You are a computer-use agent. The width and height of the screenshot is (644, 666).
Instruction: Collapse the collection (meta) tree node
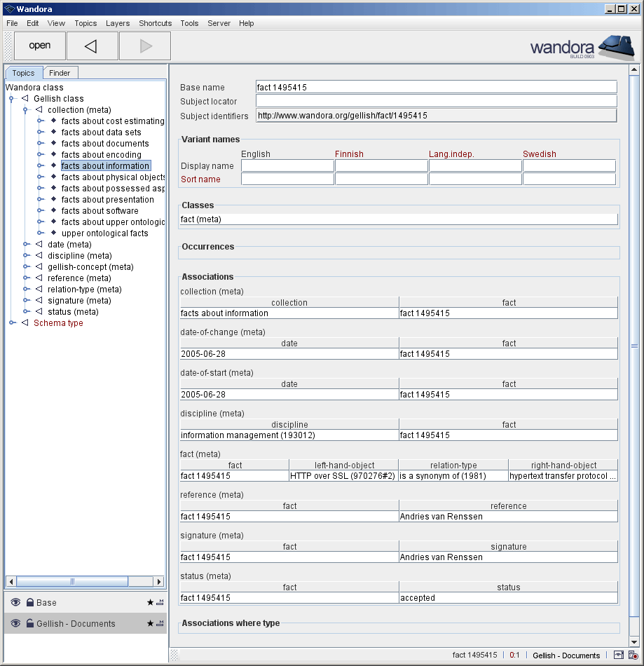click(x=26, y=110)
